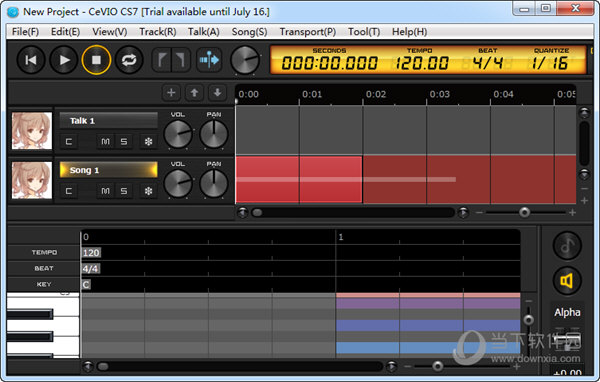Image resolution: width=600 pixels, height=382 pixels.
Task: Click piano roll horizontal scrollbar left arrow
Action: pos(88,367)
